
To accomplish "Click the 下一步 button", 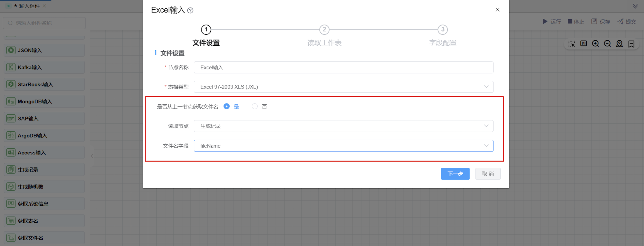I will pos(455,174).
